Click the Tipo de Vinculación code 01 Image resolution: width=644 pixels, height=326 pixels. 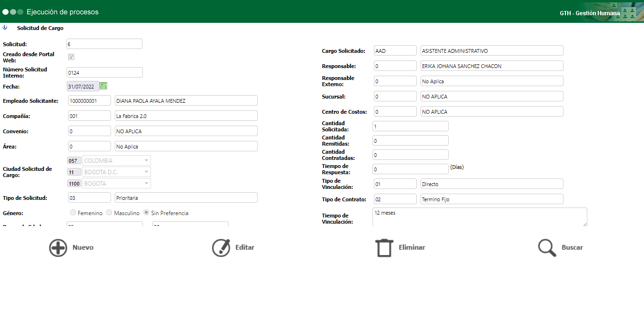395,184
